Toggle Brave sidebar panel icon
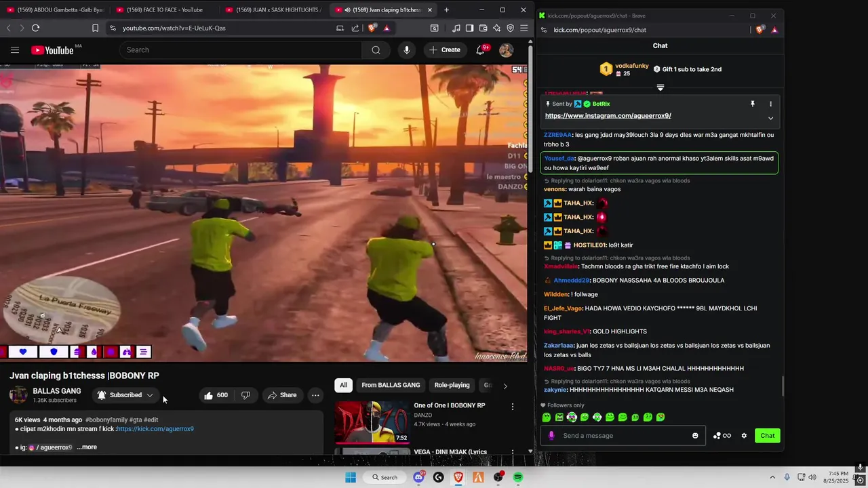The image size is (868, 488). tap(469, 28)
